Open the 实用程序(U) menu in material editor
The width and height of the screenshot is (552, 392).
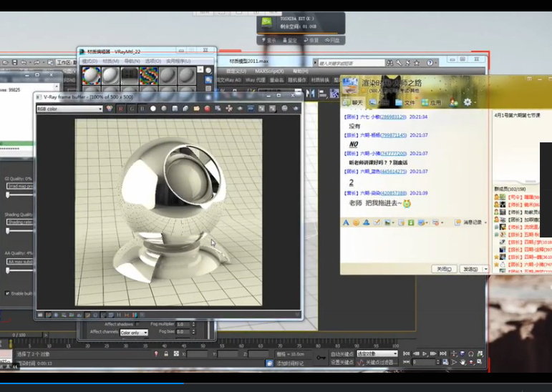pyautogui.click(x=178, y=62)
